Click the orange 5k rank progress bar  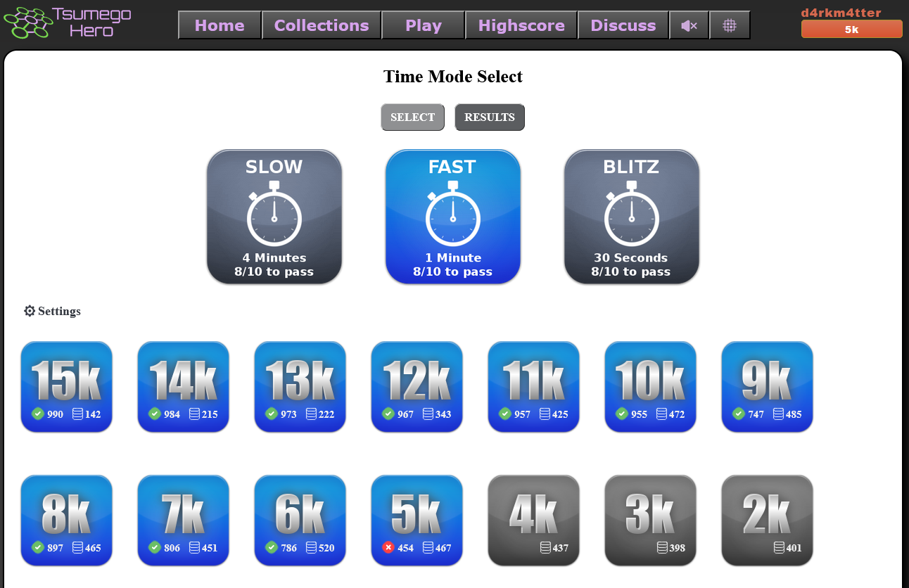click(851, 30)
